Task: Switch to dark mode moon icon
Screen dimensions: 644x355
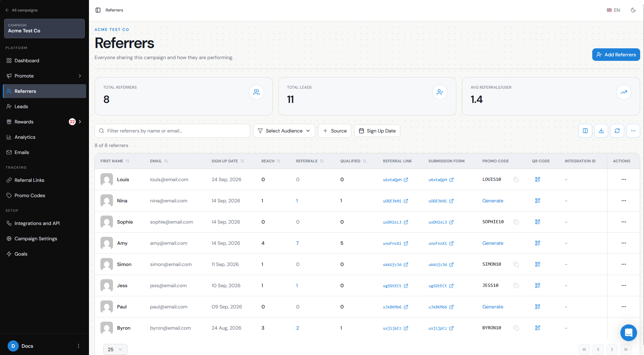Action: point(633,10)
